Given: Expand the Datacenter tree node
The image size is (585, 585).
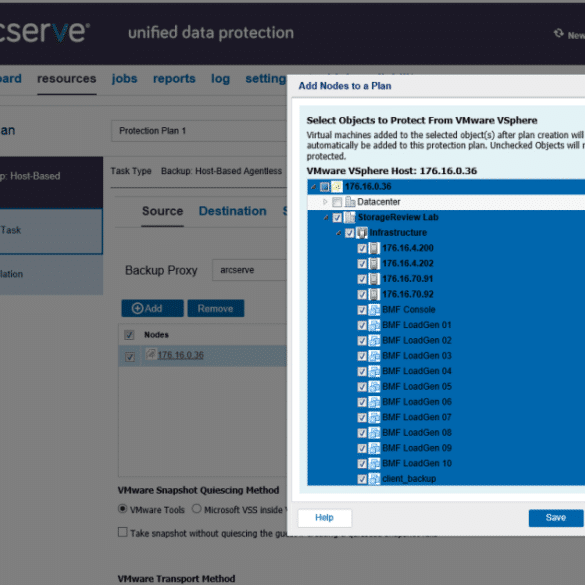Looking at the screenshot, I should coord(325,202).
